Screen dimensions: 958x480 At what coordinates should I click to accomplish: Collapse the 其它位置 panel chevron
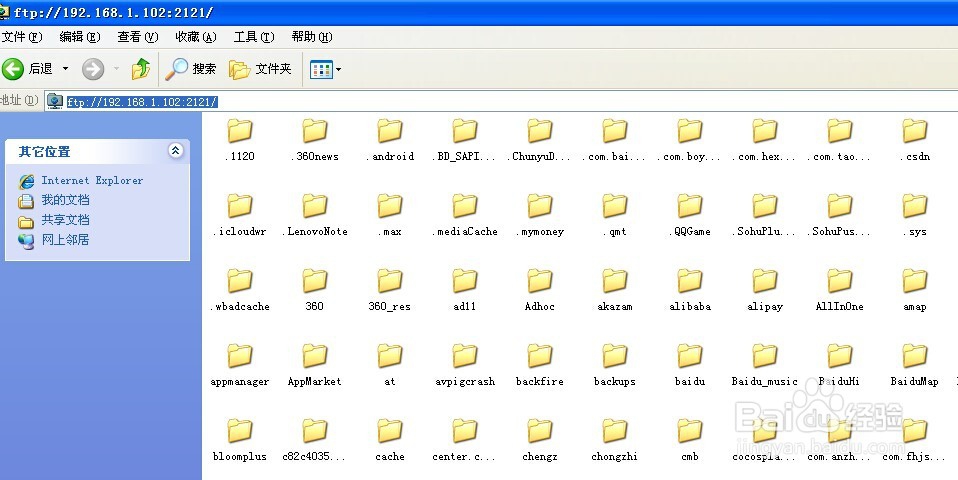point(175,150)
